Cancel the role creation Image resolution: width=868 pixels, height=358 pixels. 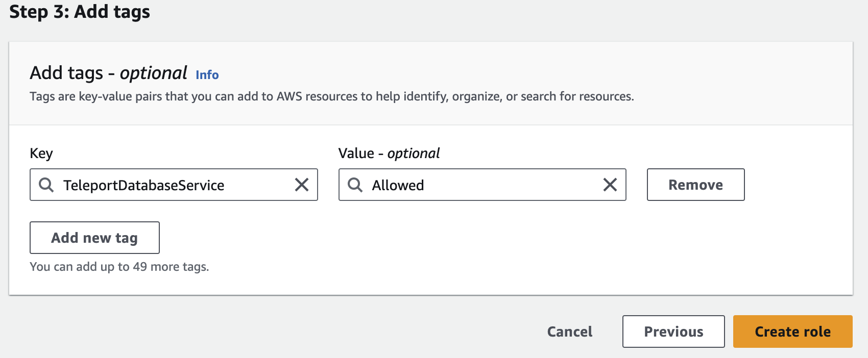tap(570, 331)
